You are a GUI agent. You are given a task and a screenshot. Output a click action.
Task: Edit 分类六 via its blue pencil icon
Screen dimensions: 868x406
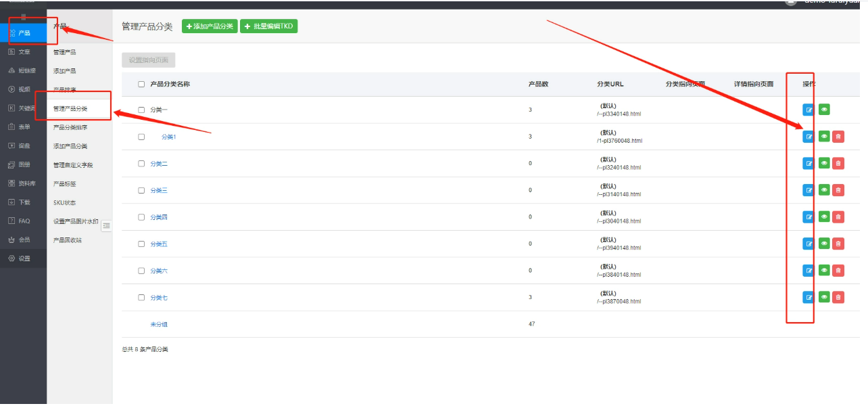click(x=809, y=271)
